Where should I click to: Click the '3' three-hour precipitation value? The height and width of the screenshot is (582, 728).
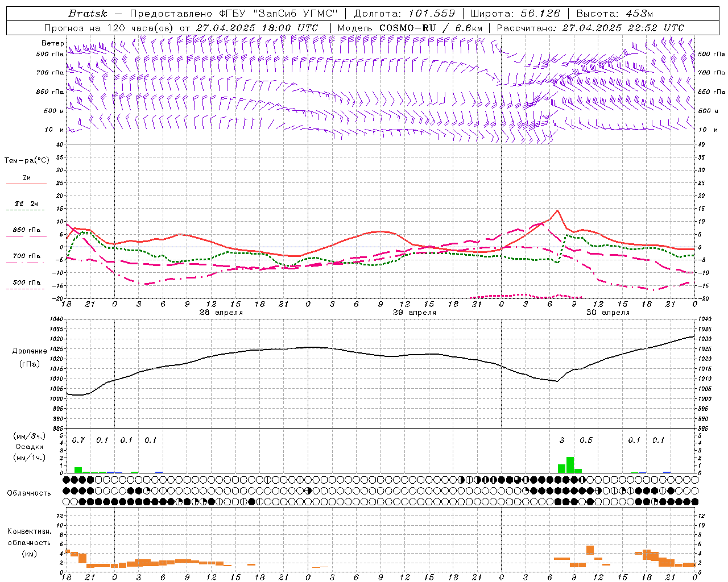coord(562,440)
